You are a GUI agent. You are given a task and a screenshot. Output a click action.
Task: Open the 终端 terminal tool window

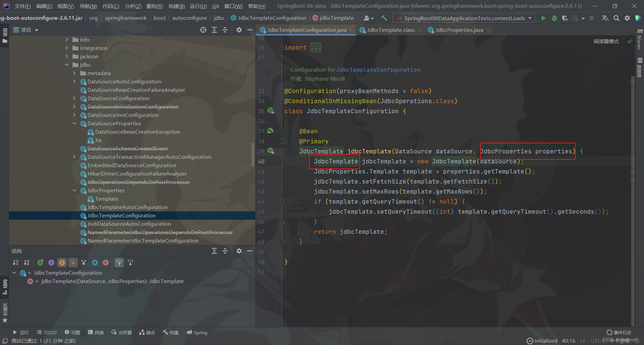pos(96,333)
